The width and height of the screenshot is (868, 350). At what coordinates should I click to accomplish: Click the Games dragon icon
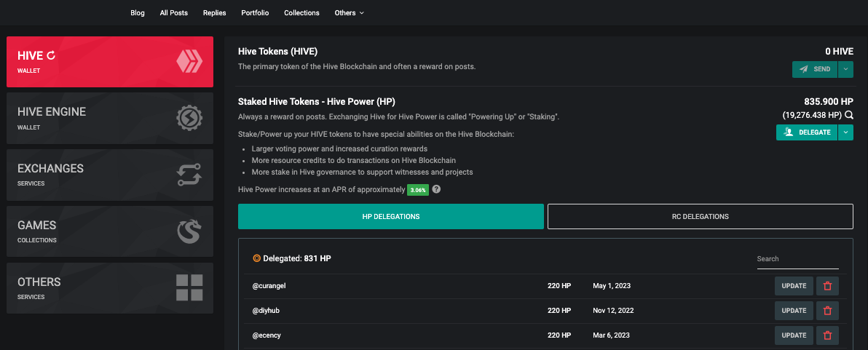(189, 231)
